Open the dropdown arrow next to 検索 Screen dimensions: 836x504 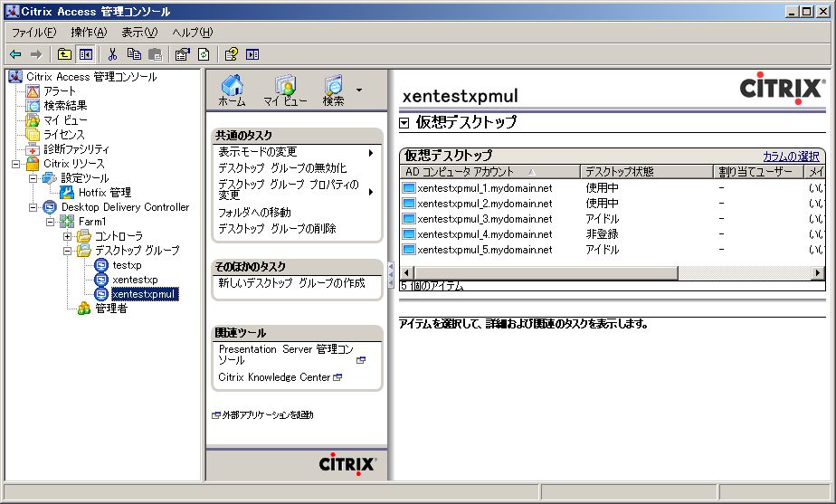tap(359, 90)
